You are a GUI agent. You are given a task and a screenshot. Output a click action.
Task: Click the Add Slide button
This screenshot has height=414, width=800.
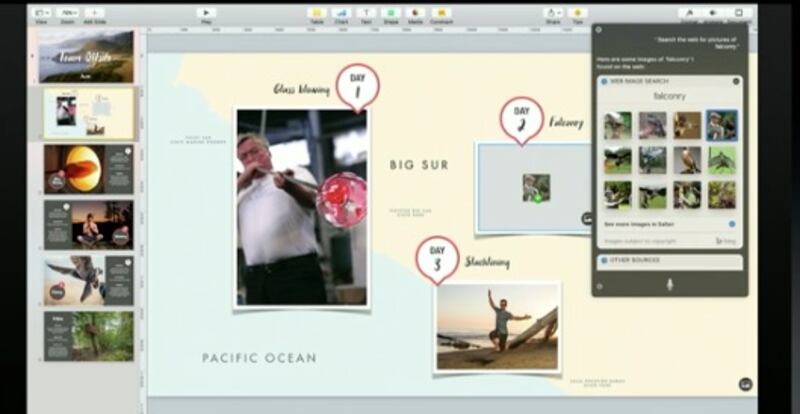coord(96,13)
